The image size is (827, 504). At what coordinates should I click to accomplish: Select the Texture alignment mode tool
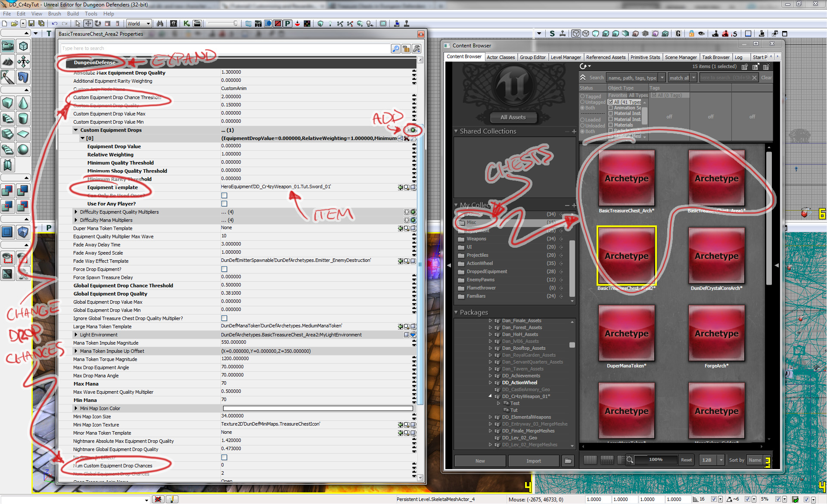pos(23,62)
